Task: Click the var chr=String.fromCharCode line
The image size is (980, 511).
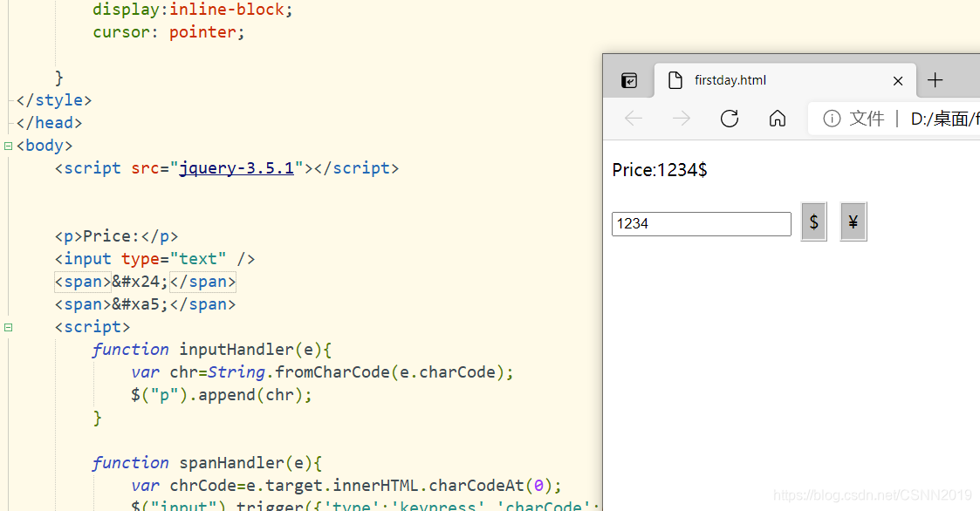Action: (323, 372)
